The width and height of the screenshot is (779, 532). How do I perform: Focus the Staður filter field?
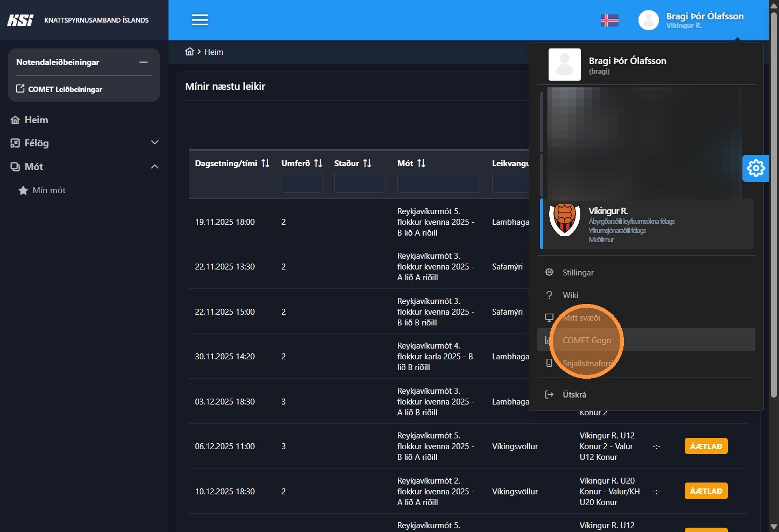[360, 182]
